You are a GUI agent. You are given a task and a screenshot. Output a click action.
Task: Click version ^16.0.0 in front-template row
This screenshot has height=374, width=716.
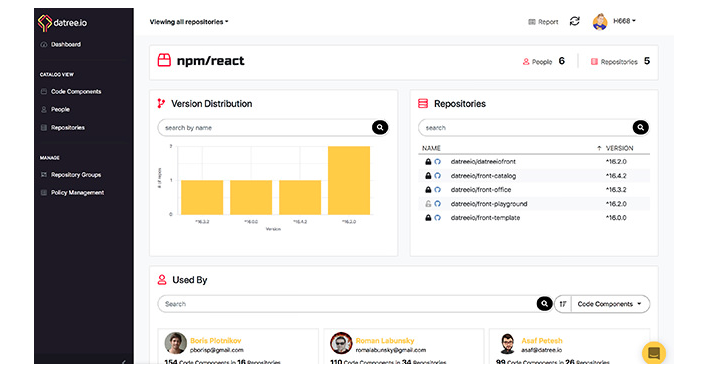click(616, 218)
